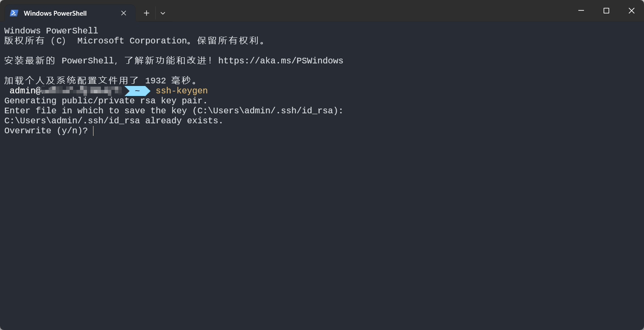Maximize the terminal window

606,10
